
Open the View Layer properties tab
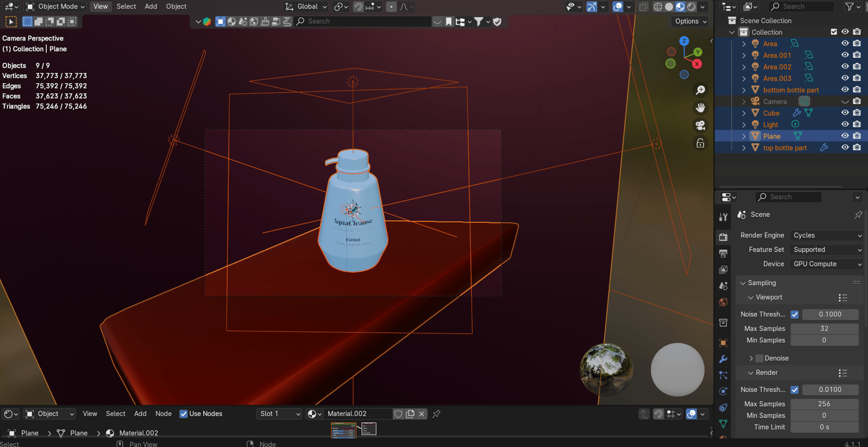click(723, 269)
